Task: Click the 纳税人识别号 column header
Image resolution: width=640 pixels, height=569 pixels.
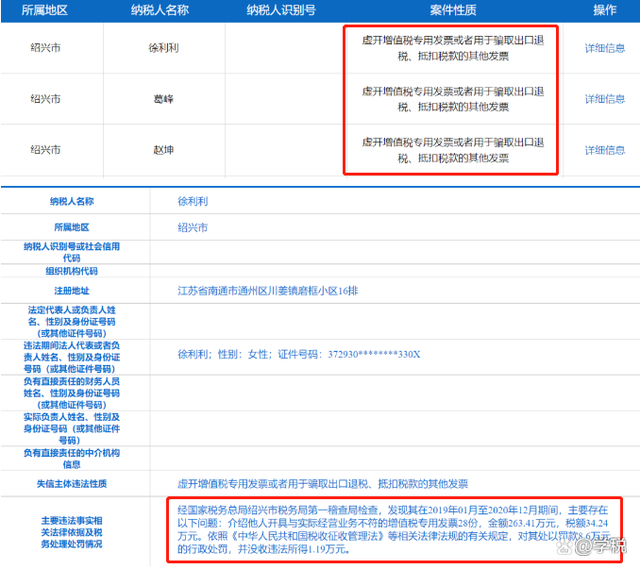Action: (281, 10)
